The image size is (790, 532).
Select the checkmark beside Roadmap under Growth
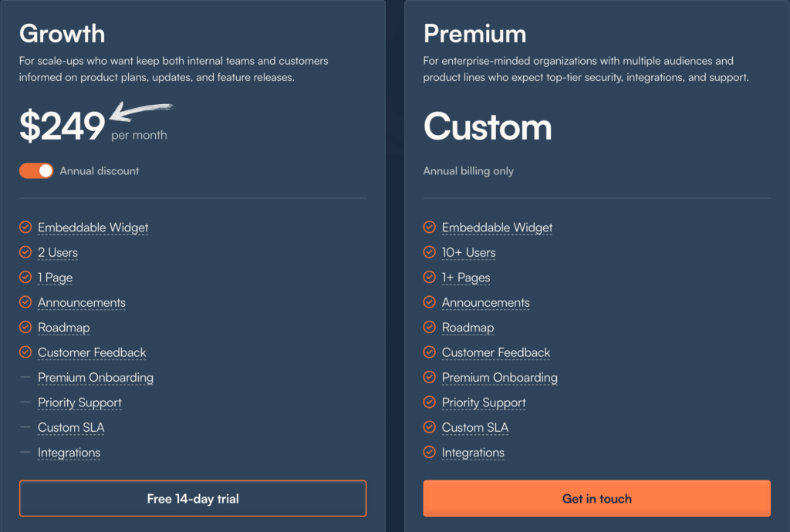point(25,327)
